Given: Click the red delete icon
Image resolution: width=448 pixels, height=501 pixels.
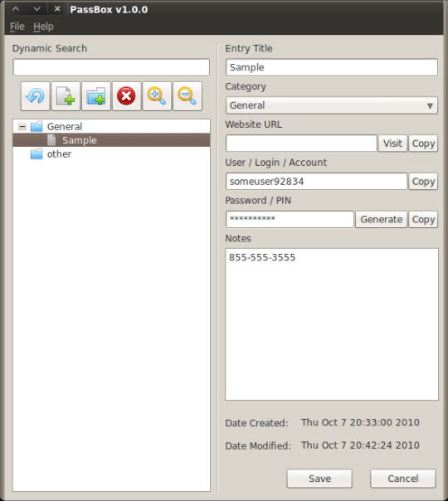Looking at the screenshot, I should (x=126, y=96).
